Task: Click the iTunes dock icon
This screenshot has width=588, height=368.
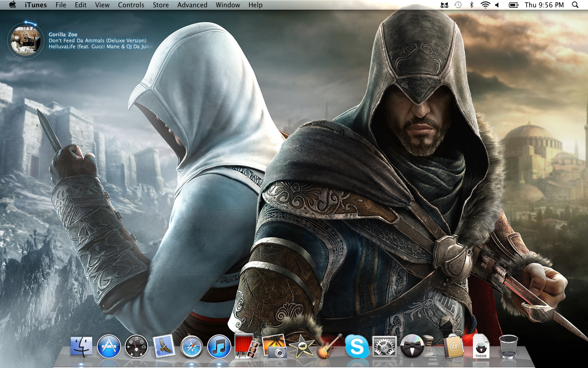Action: pyautogui.click(x=219, y=346)
